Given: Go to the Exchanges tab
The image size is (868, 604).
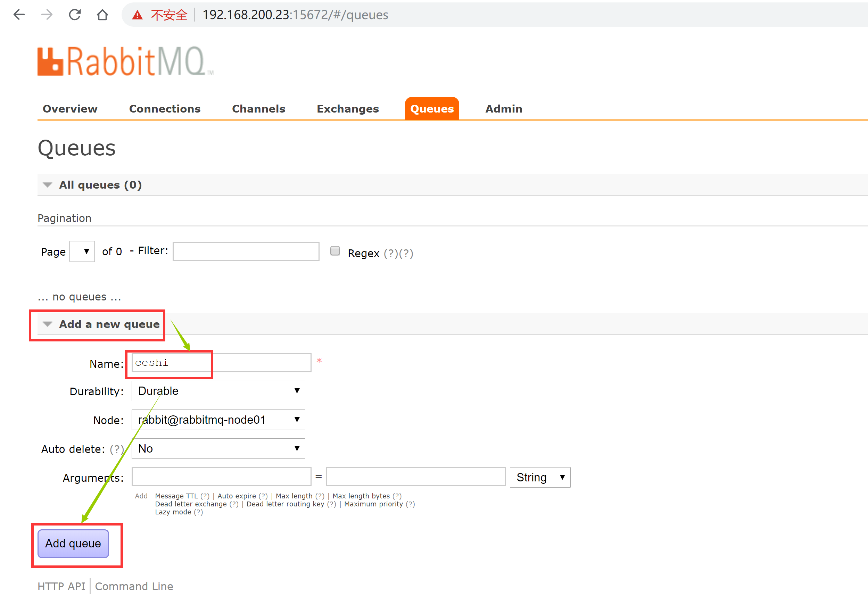Looking at the screenshot, I should click(x=348, y=109).
